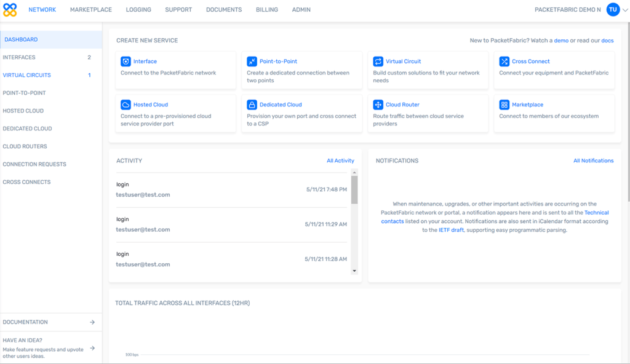Click the Interface service icon
The height and width of the screenshot is (364, 630).
126,61
